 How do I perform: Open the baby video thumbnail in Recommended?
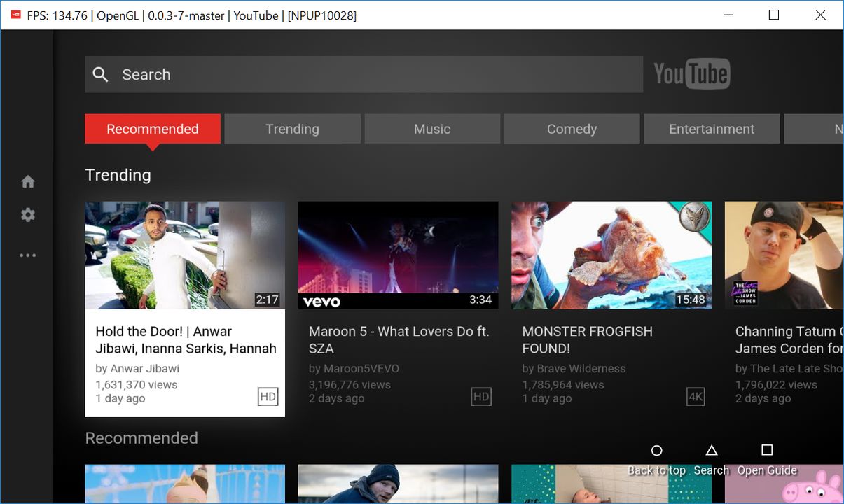pos(611,484)
